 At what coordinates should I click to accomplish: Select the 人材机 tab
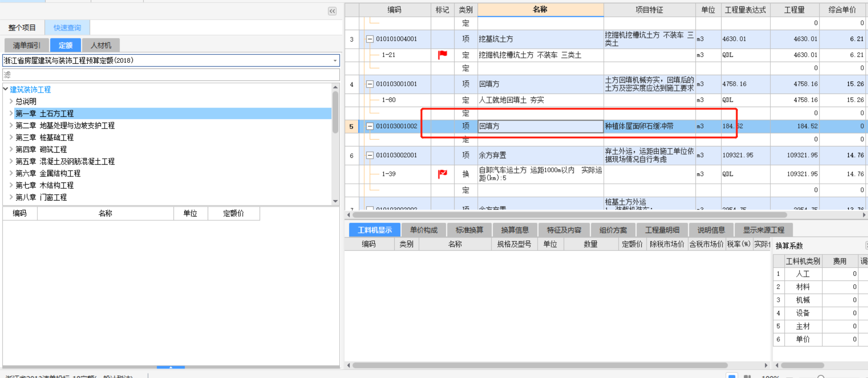101,45
